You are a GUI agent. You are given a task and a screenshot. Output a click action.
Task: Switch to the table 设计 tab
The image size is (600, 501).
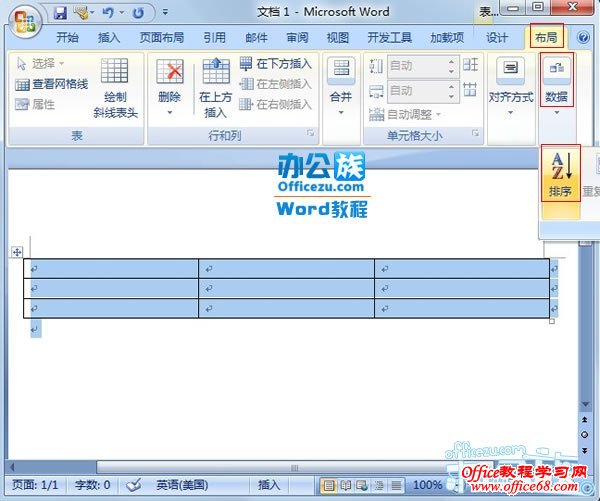(497, 38)
